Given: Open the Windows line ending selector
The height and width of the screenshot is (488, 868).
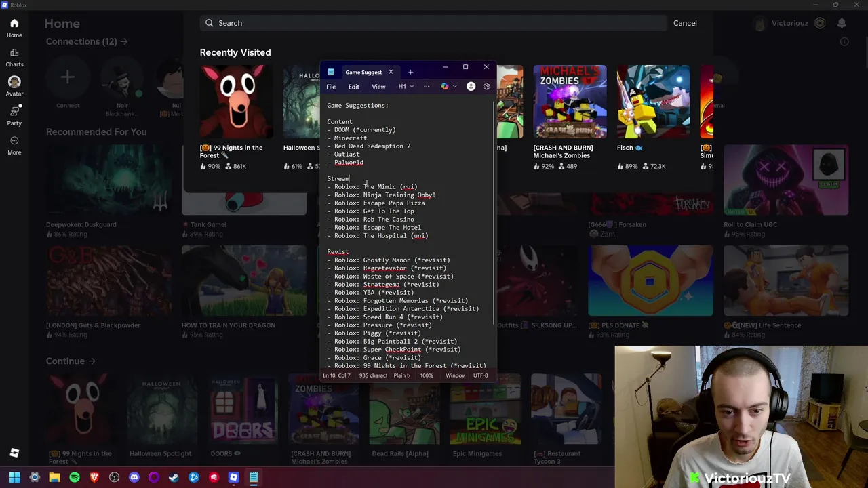Looking at the screenshot, I should coord(455,375).
